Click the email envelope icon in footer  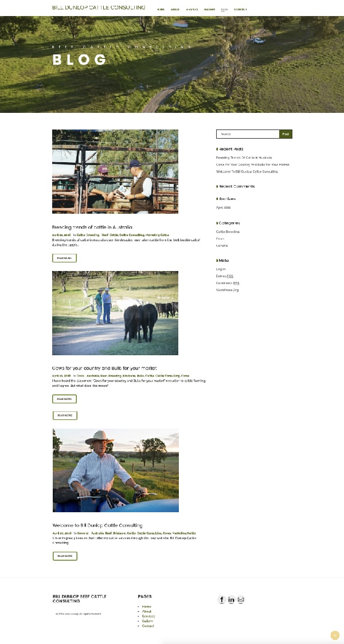pos(241,600)
